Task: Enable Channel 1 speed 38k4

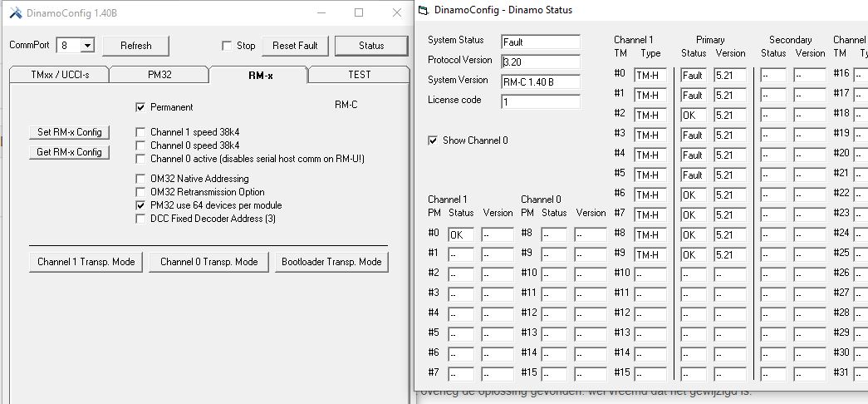Action: pyautogui.click(x=140, y=132)
